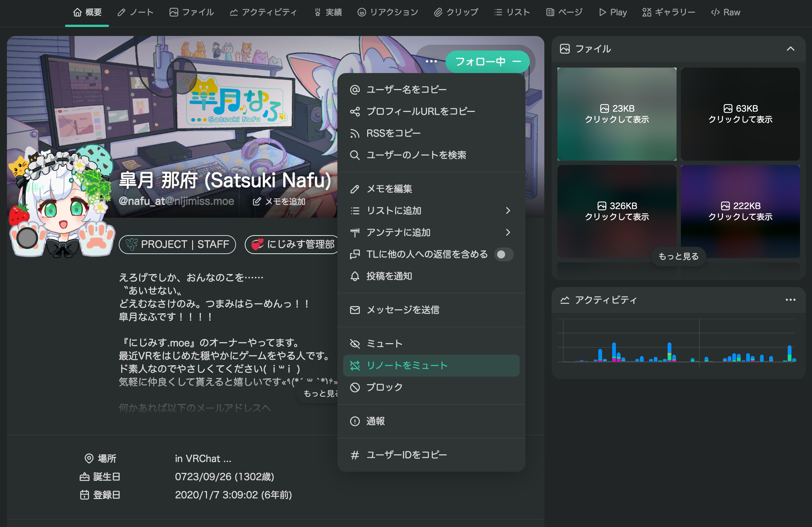Click the profile name 皐月 那府 (Satsuki Nafu)
This screenshot has height=527, width=812.
(225, 180)
